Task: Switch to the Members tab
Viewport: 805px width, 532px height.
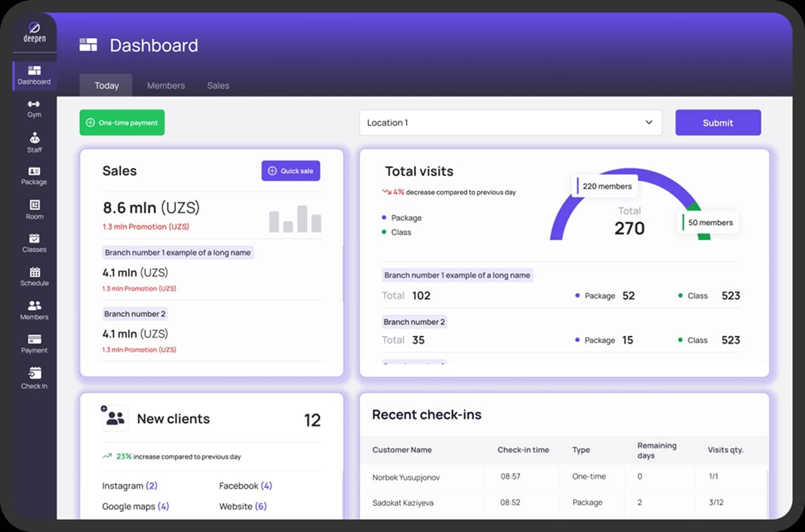Action: point(166,86)
